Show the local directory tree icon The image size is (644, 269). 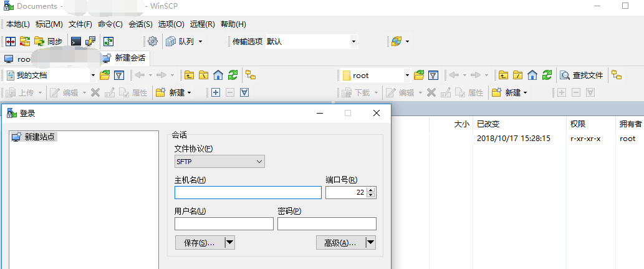click(x=251, y=76)
